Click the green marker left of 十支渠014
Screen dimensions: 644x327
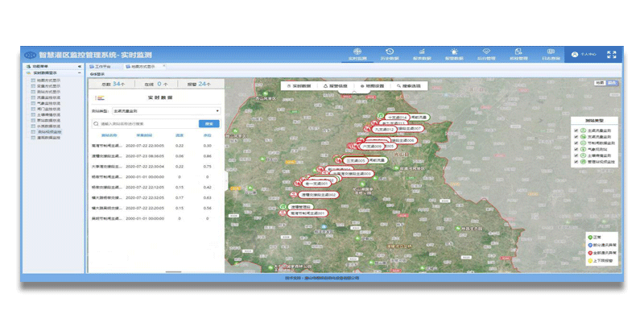[381, 117]
